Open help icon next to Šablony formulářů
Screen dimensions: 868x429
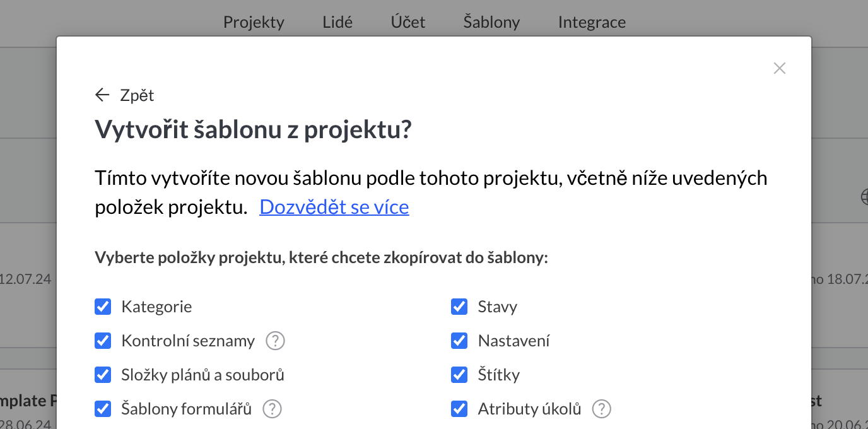[272, 409]
